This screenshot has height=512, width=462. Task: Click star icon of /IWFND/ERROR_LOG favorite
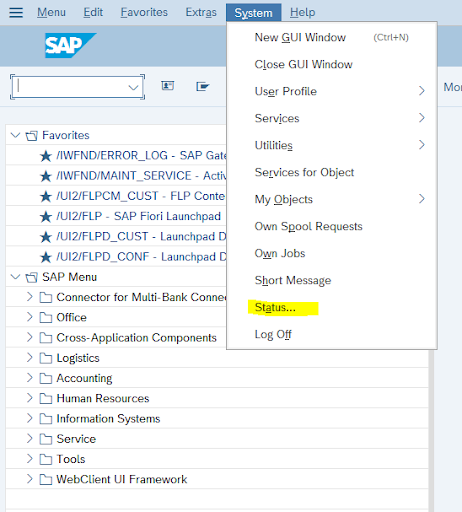click(x=46, y=156)
